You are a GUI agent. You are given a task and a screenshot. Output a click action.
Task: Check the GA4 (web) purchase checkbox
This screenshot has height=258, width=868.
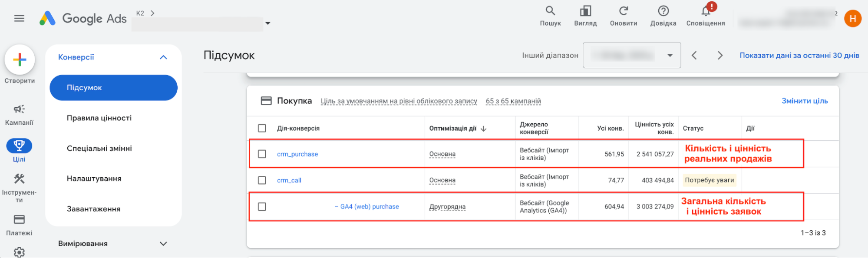[262, 206]
